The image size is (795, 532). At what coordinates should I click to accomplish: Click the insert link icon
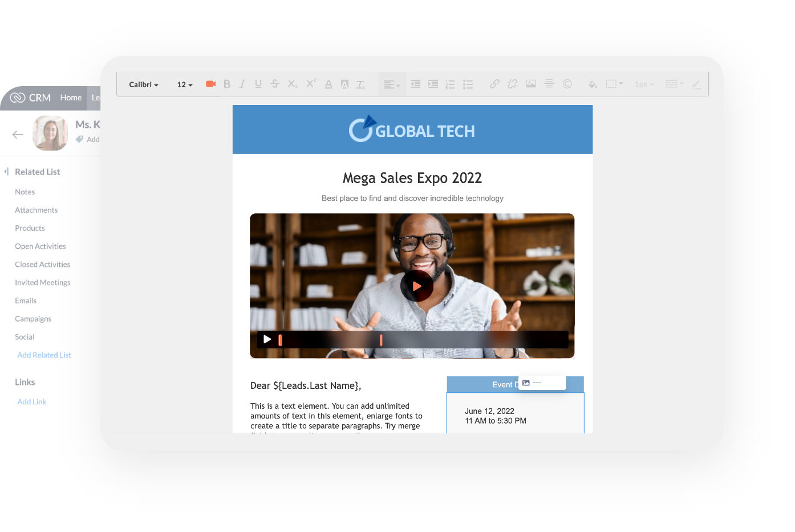coord(494,84)
